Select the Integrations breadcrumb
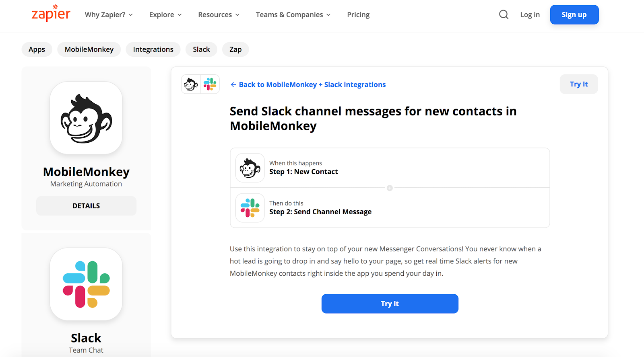Screen dimensions: 644x357 click(153, 49)
